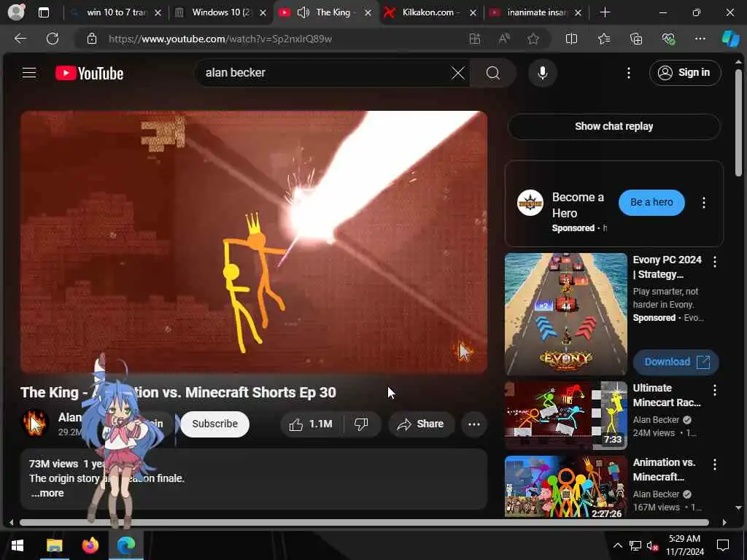
Task: Open Animation vs. Minecraft compilation thumbnail
Action: (x=565, y=486)
